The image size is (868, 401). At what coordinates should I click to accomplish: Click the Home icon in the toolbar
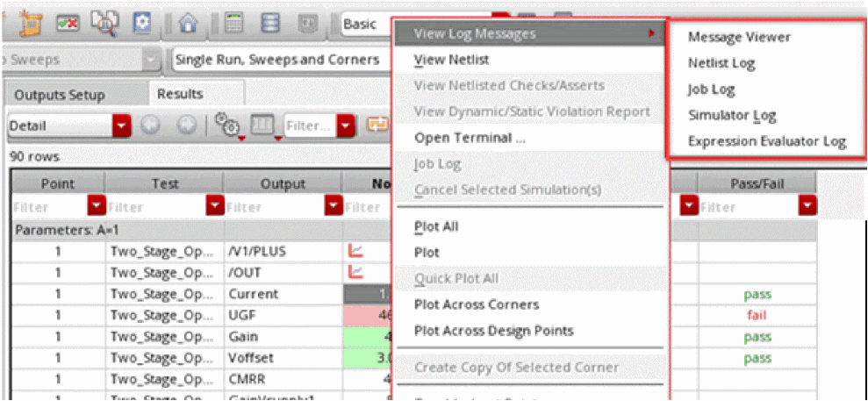(189, 25)
